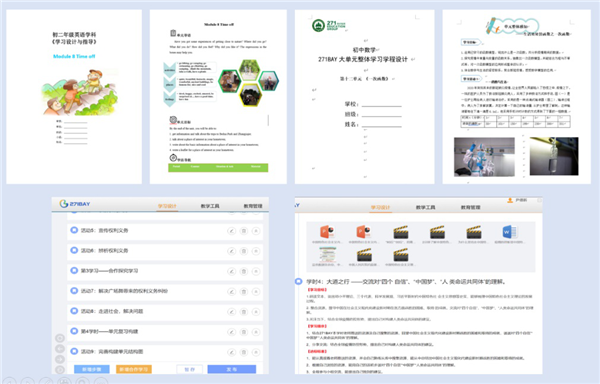Move up the 活动5 宣传权利义务 row with its arrow icon

pyautogui.click(x=256, y=231)
